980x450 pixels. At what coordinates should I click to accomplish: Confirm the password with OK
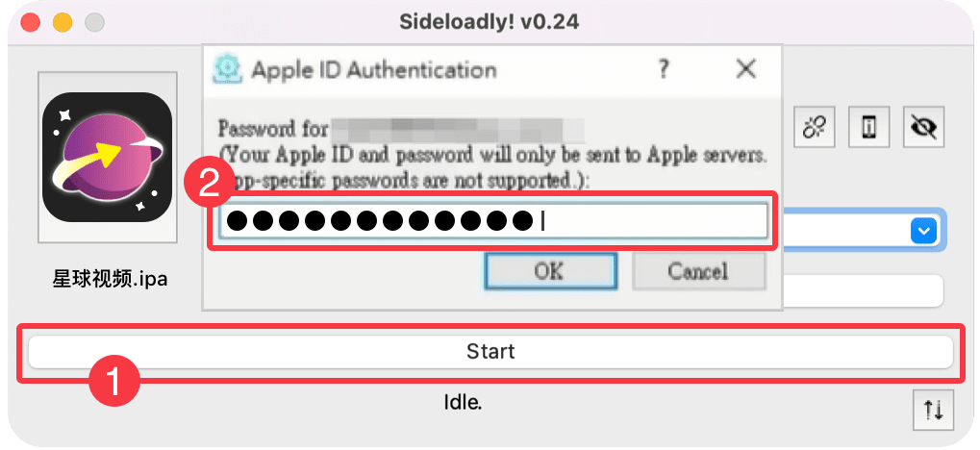click(x=551, y=271)
